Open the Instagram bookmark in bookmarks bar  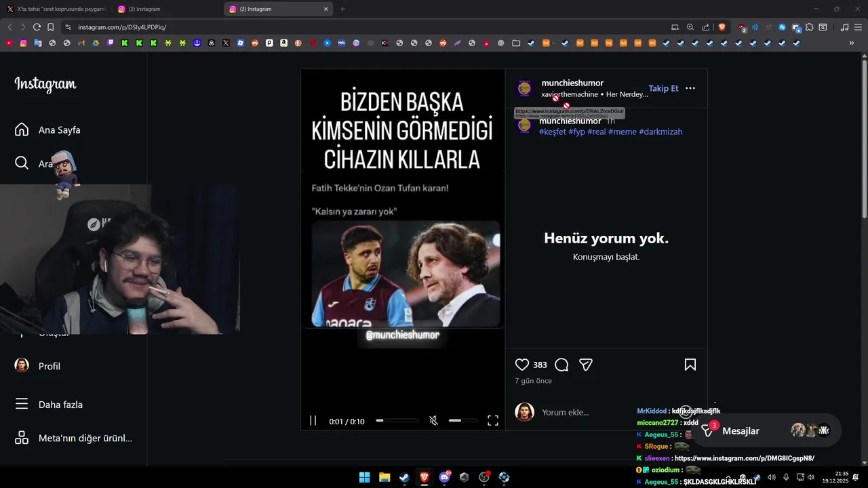23,43
